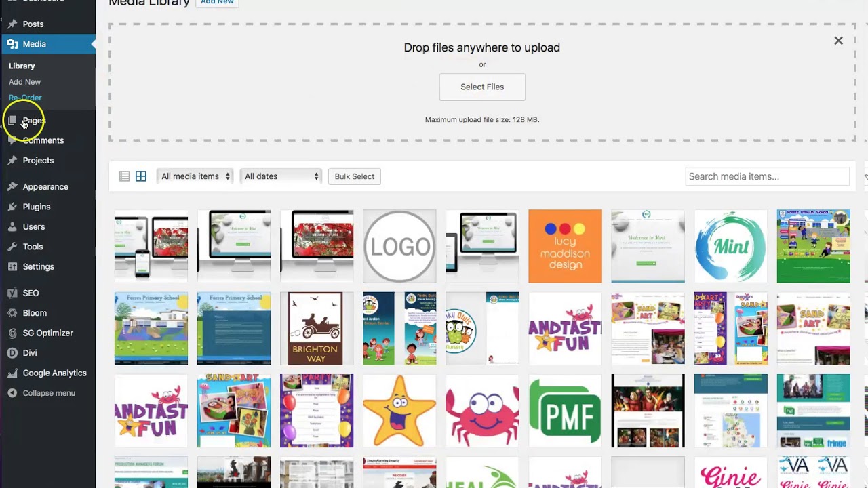Screen dimensions: 868x488
Task: Click the Google Analytics chart icon
Action: pyautogui.click(x=12, y=373)
